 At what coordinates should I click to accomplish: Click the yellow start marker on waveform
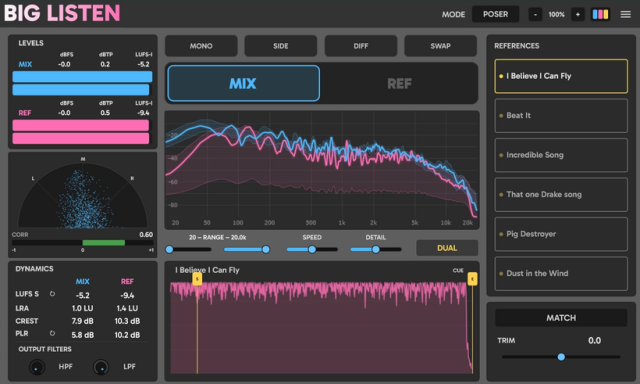197,279
